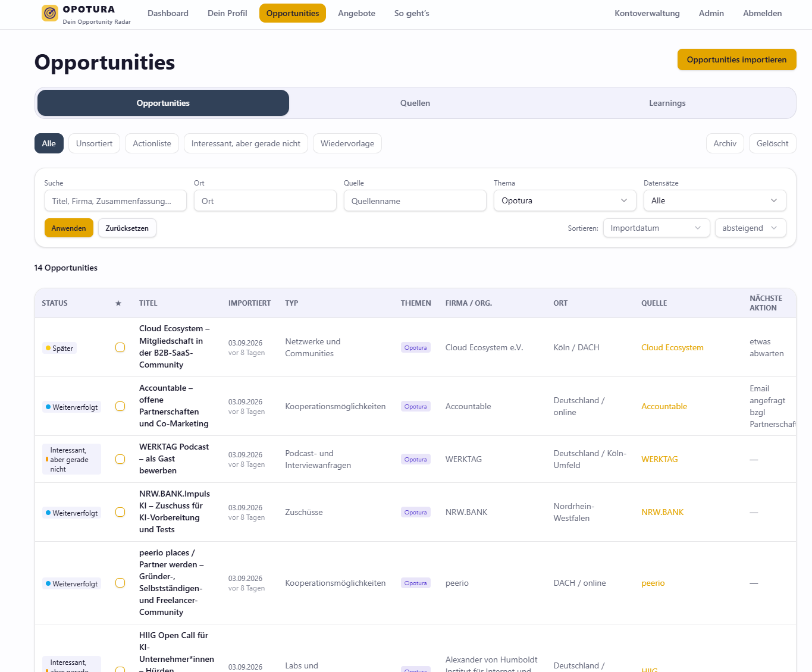The width and height of the screenshot is (812, 672).
Task: Click the Opotura theme tag in Cloud Ecosystem row
Action: click(415, 347)
